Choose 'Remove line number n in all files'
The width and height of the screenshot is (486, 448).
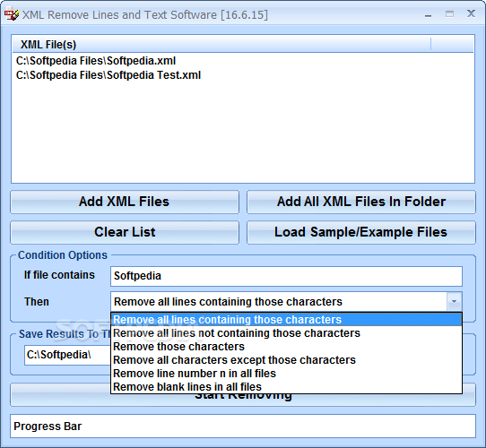tap(286, 374)
